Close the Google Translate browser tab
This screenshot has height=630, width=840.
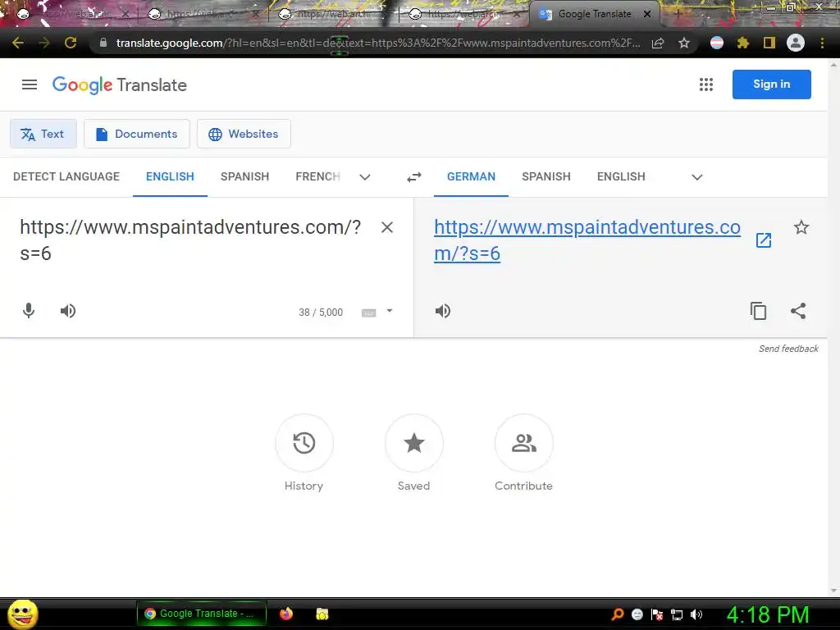(647, 14)
